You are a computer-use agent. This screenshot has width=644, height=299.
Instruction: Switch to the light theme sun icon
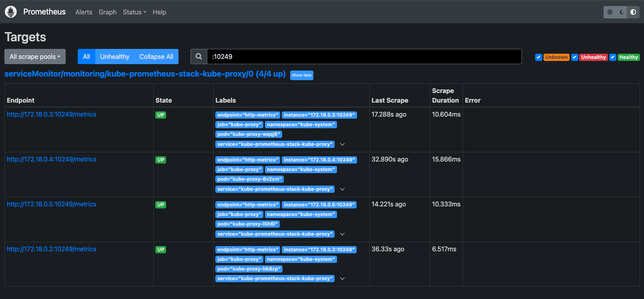pyautogui.click(x=610, y=12)
